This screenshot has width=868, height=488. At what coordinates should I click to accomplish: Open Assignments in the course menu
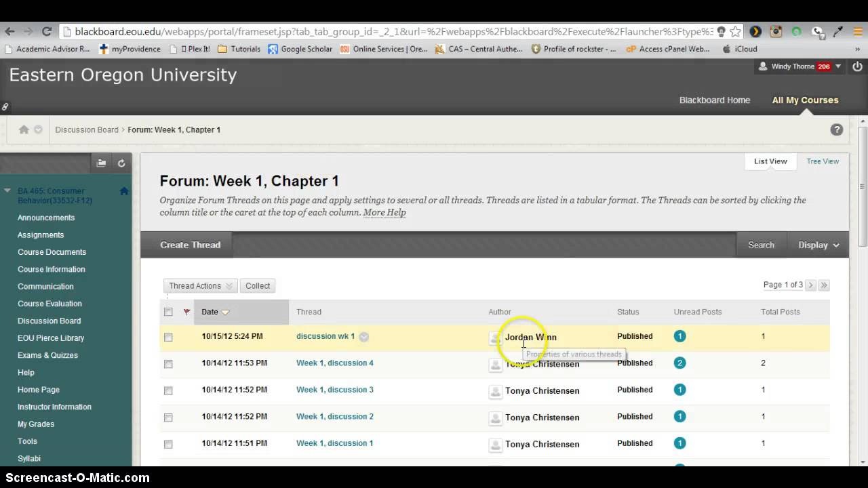point(41,235)
